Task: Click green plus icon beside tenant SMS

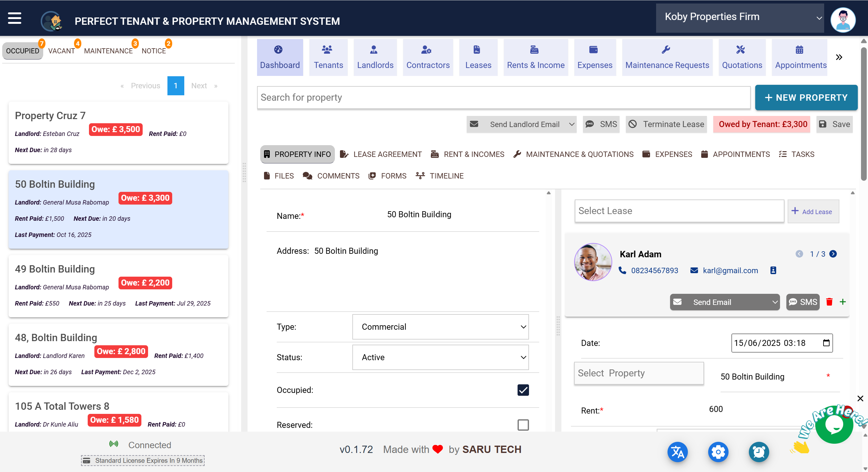Action: (x=843, y=301)
